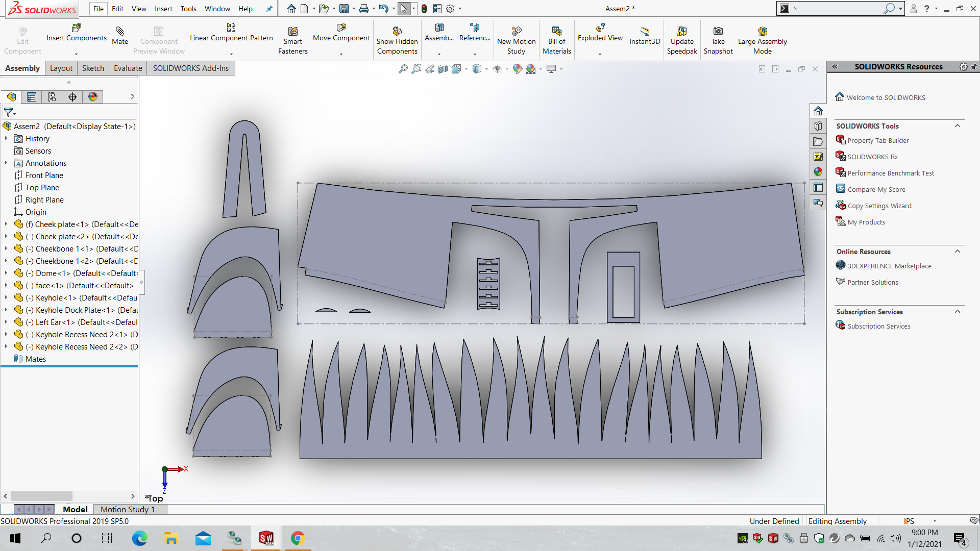The image size is (980, 551).
Task: Collapse the SOLIDWORKS Tools section
Action: [x=958, y=126]
